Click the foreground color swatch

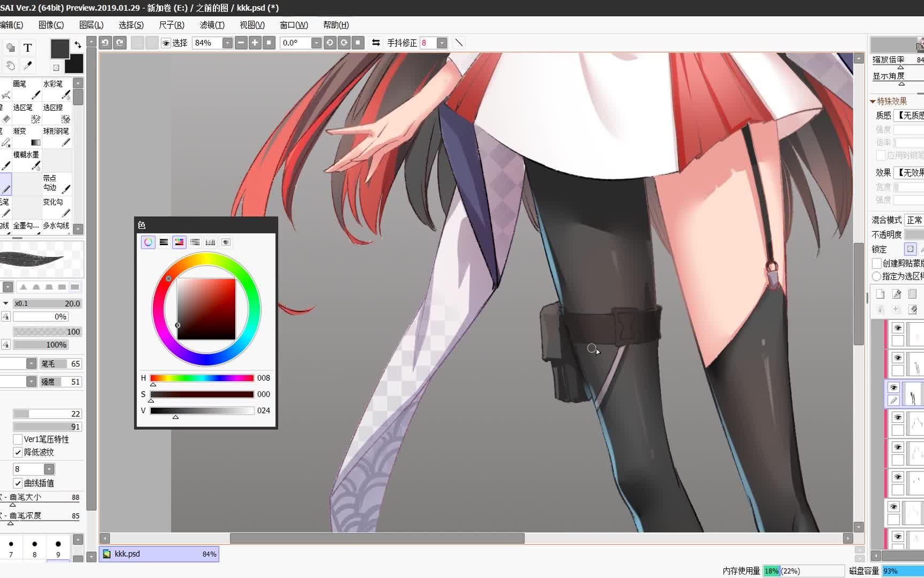pyautogui.click(x=60, y=49)
